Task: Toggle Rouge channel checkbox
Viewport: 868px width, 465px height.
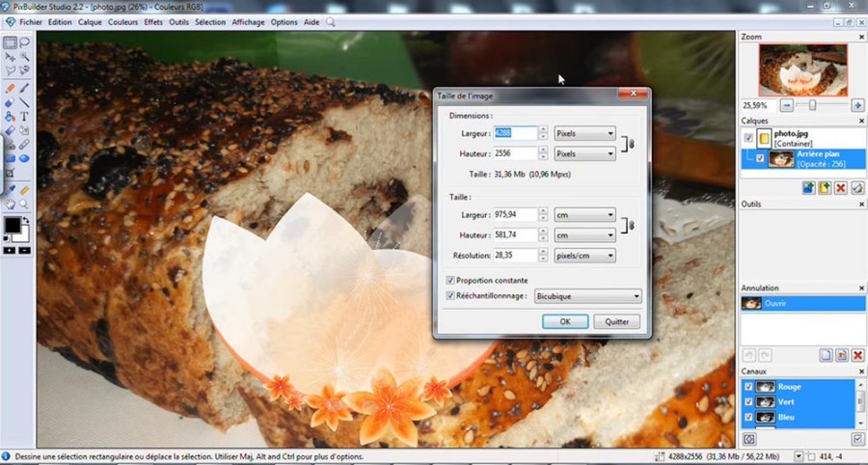Action: click(x=748, y=387)
